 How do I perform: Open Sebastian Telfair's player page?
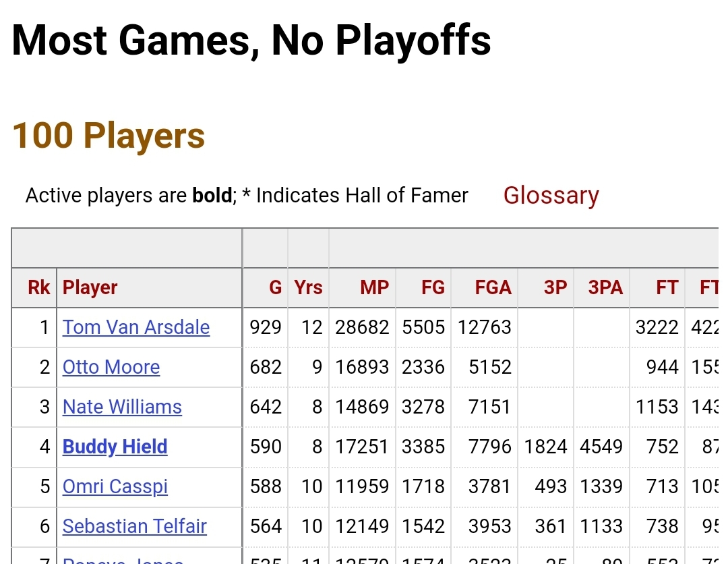pos(135,527)
